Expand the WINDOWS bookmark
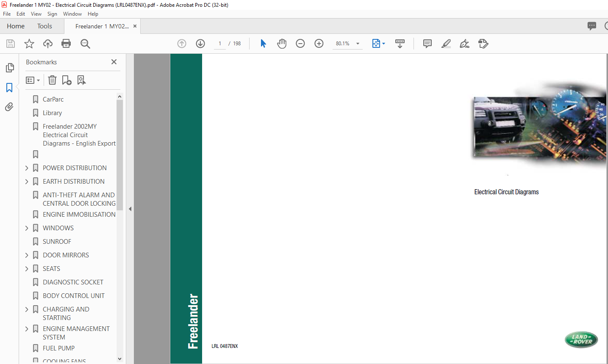Viewport: 608px width, 364px height. pyautogui.click(x=27, y=228)
